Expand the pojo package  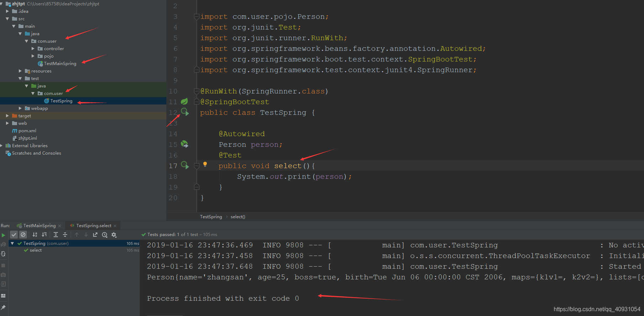click(33, 56)
